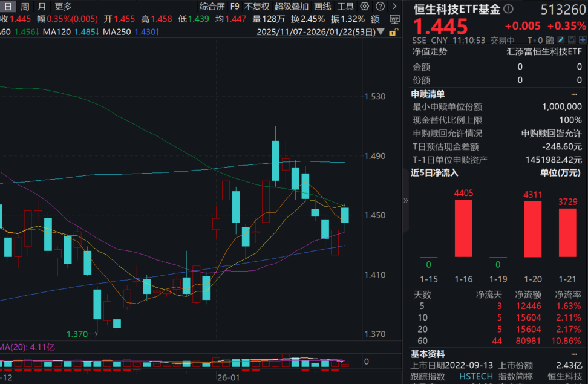This screenshot has height=384, width=588.
Task: Switch to the 日 daily period tab
Action: (x=8, y=7)
